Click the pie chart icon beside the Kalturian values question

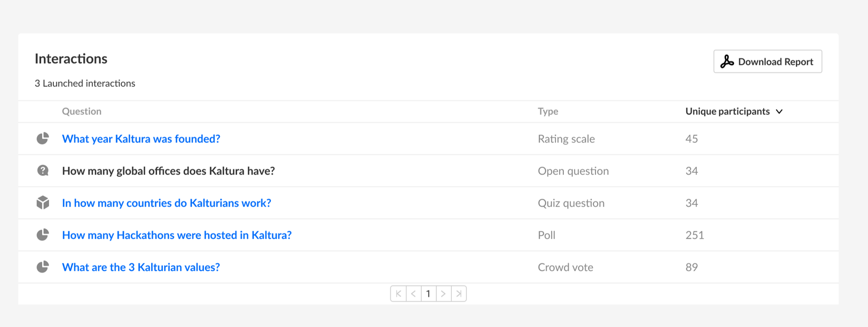pyautogui.click(x=43, y=267)
